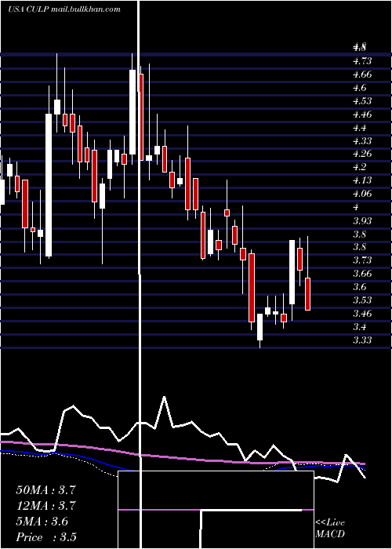This screenshot has width=392, height=549.
Task: Click the 4.73 price axis label
Action: click(x=362, y=61)
